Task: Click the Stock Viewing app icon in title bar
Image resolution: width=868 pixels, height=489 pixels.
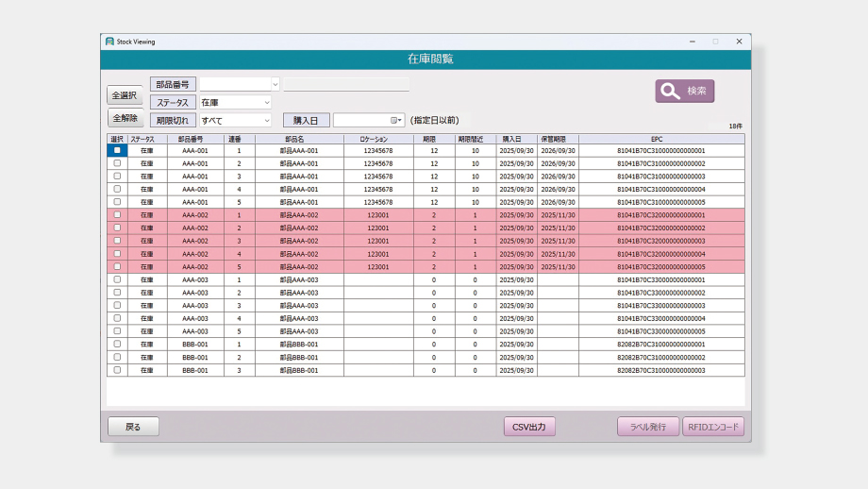Action: (x=109, y=42)
